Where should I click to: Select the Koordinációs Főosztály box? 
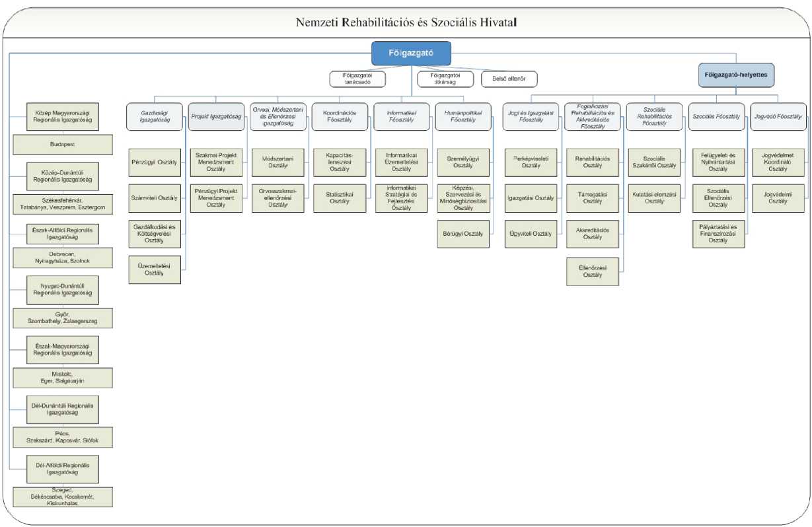[x=339, y=116]
